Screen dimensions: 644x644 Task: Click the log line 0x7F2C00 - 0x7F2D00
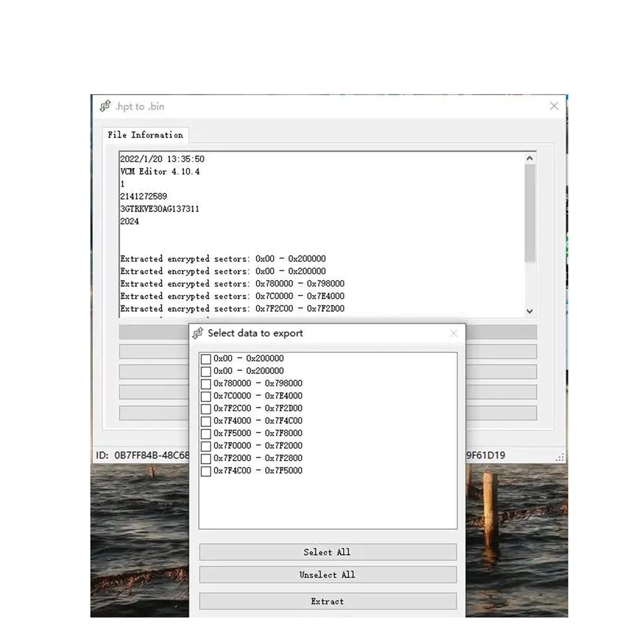(x=232, y=309)
